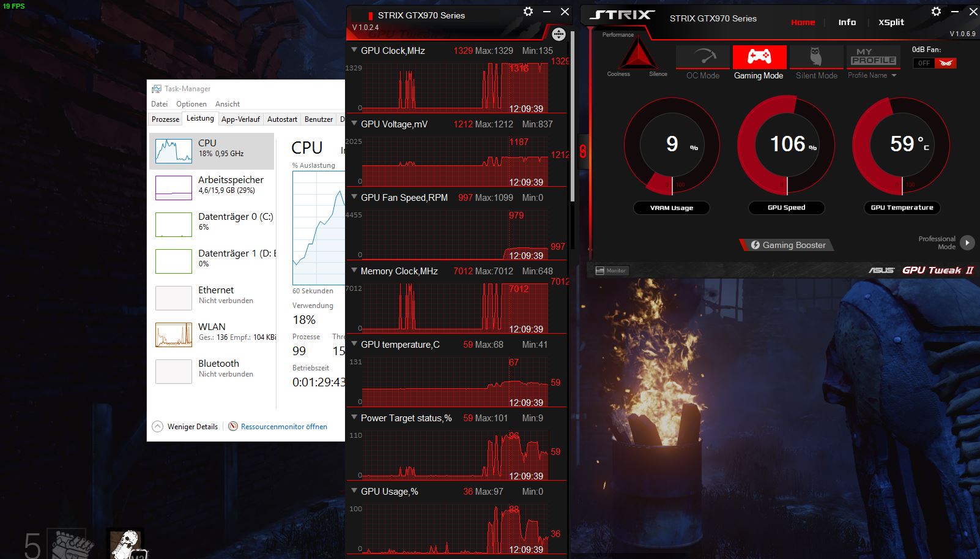The height and width of the screenshot is (559, 980).
Task: Collapse GPU Clock,MHz graph
Action: (354, 50)
